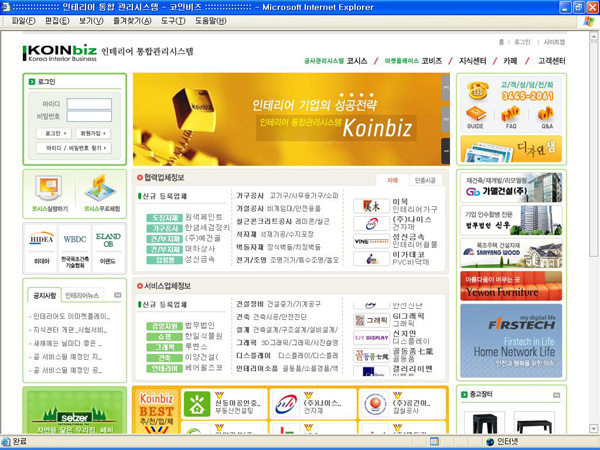Click the orange telephone icon
600x450 pixels.
click(477, 90)
